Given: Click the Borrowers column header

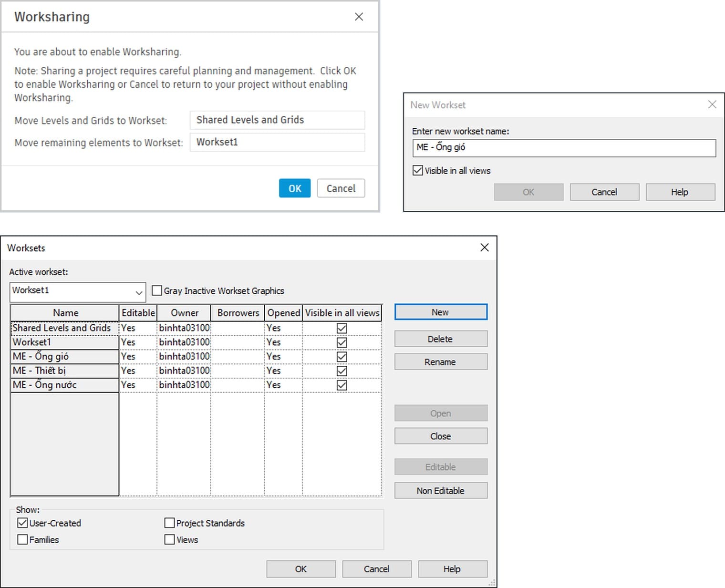Looking at the screenshot, I should [238, 313].
